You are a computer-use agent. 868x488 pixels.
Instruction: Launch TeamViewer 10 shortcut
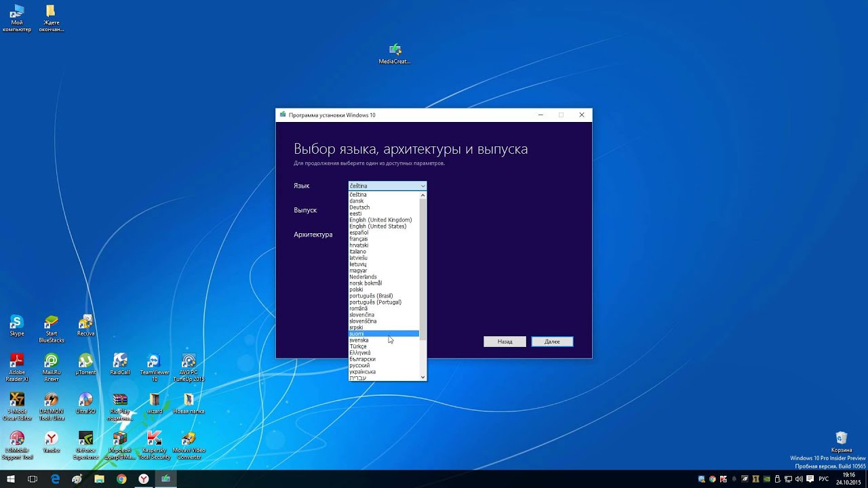pyautogui.click(x=155, y=367)
